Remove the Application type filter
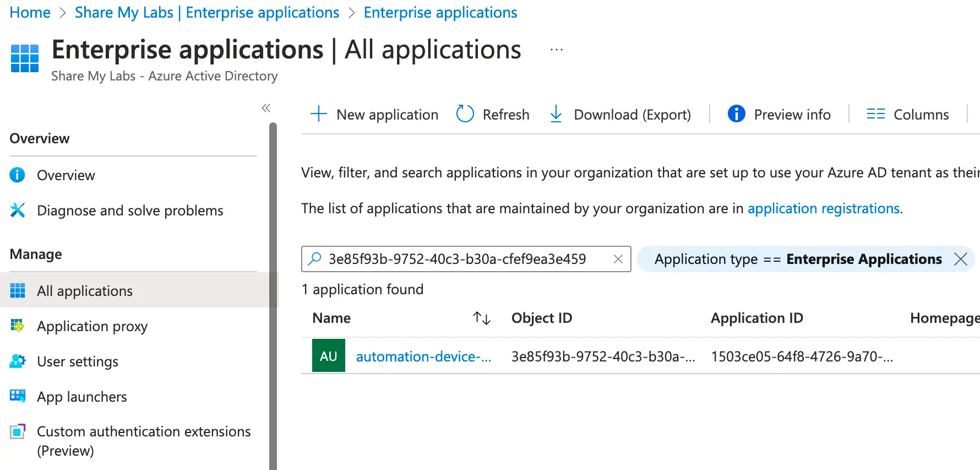This screenshot has height=470, width=980. (x=960, y=259)
